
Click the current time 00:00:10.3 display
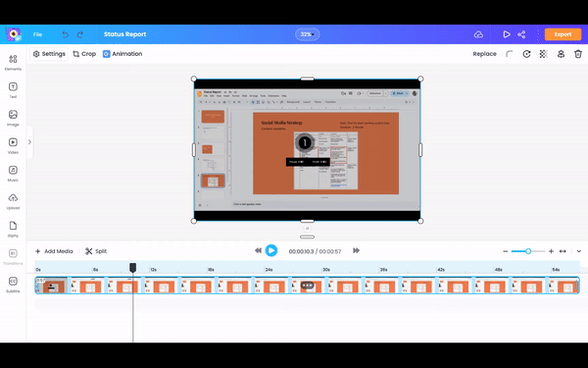(301, 251)
